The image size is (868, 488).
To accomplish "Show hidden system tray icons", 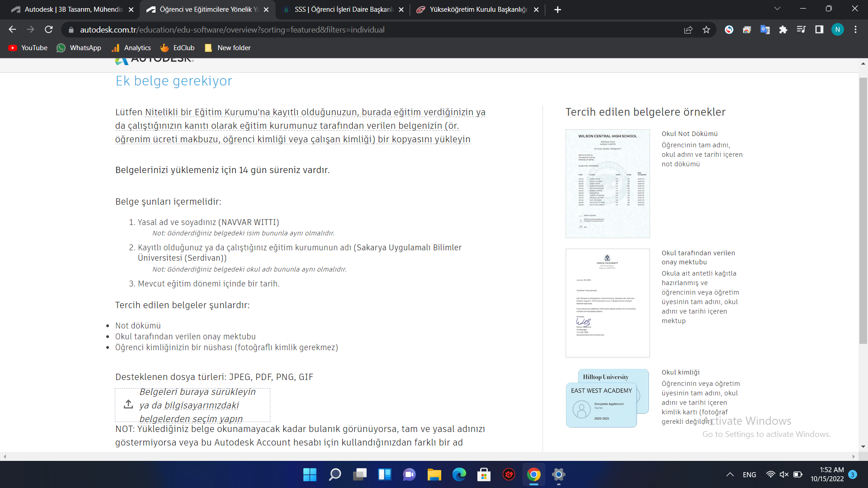I will (730, 474).
